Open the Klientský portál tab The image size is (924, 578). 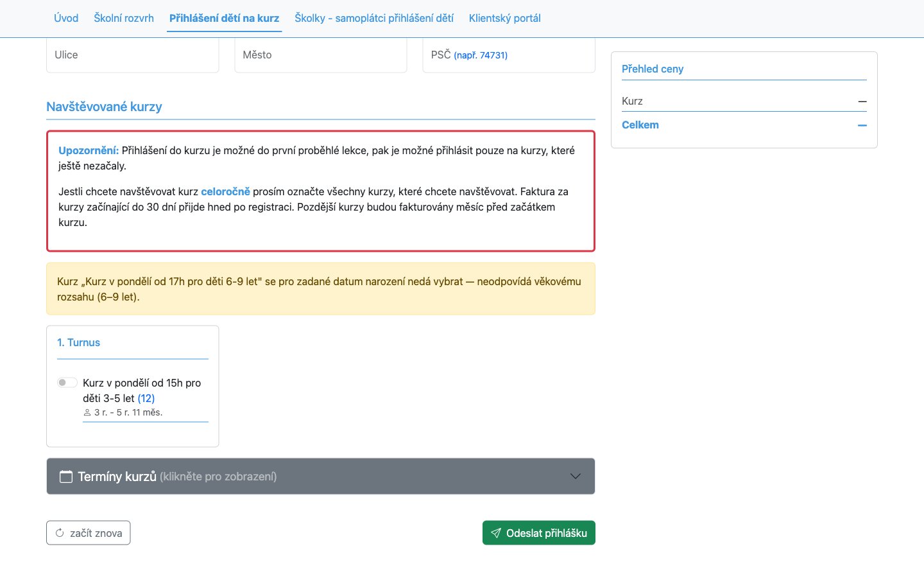(505, 18)
